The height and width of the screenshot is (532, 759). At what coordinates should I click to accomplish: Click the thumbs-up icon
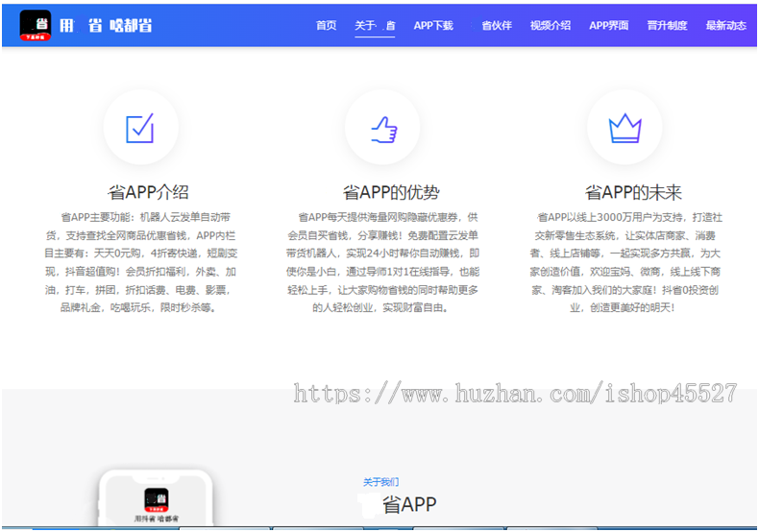click(x=384, y=130)
